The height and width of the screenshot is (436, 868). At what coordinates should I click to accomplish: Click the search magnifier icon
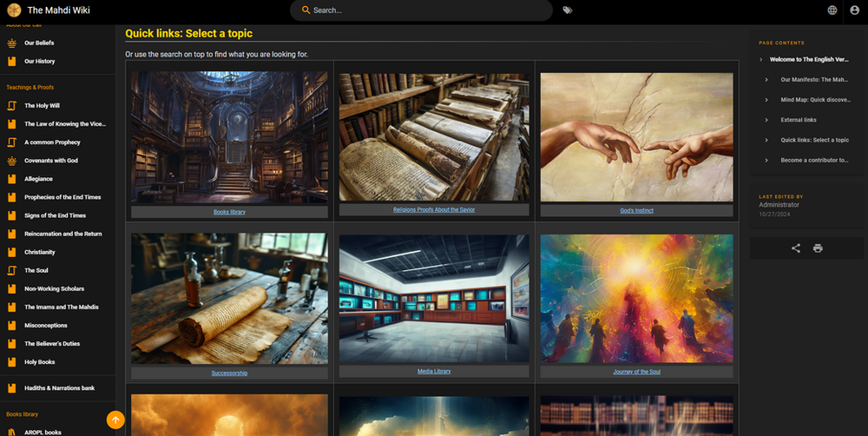[306, 10]
